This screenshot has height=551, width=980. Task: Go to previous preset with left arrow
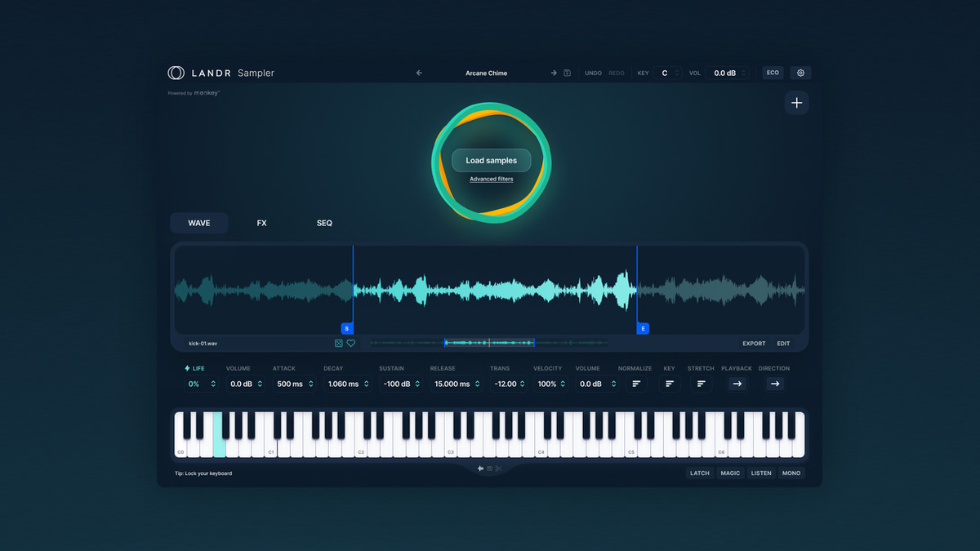pyautogui.click(x=419, y=73)
